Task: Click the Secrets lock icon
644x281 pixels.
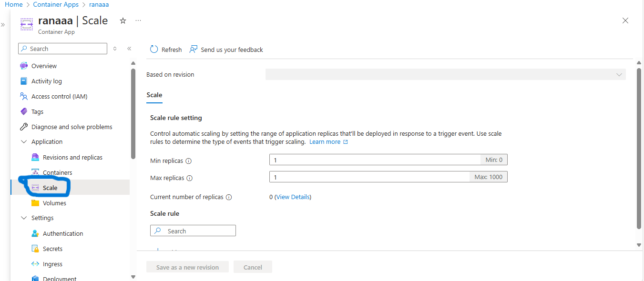Action: coord(35,249)
